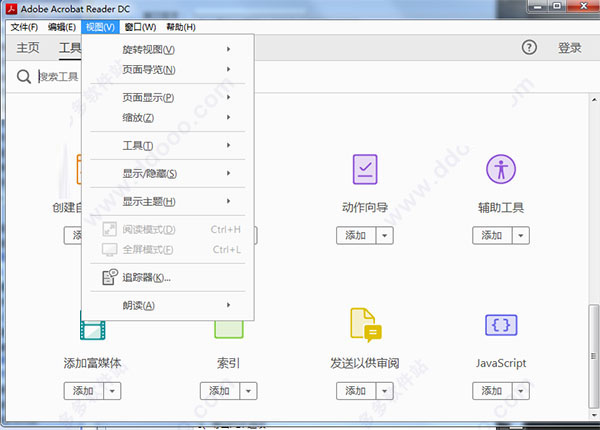Click the Tracker (追踪器) menu icon

[x=110, y=277]
